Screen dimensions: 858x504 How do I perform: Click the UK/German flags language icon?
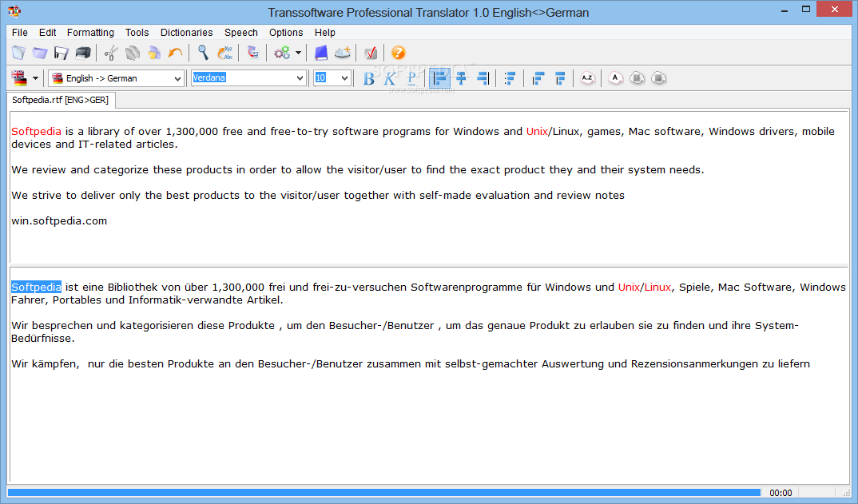(20, 78)
